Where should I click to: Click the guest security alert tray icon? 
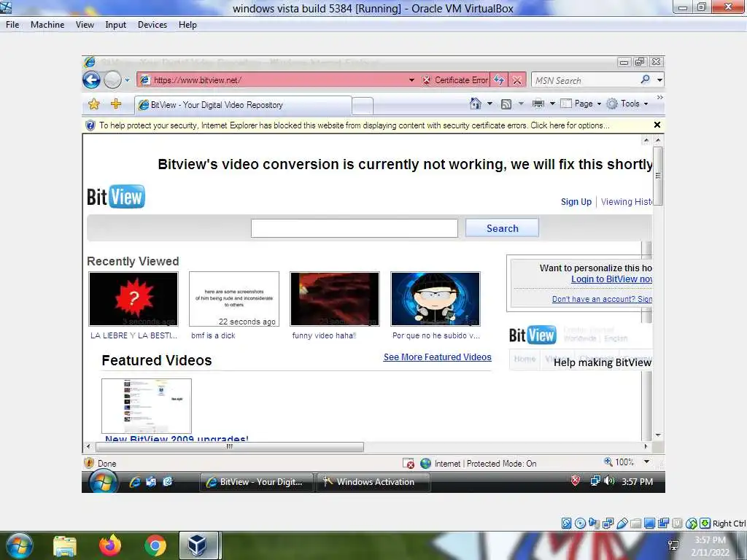[x=576, y=481]
